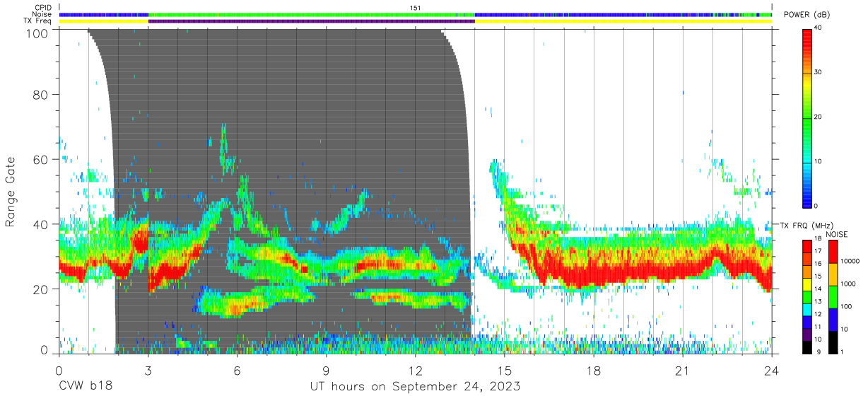Screen dimensions: 868x401
Task: Click the 'CPID' row label
Action: pos(44,8)
